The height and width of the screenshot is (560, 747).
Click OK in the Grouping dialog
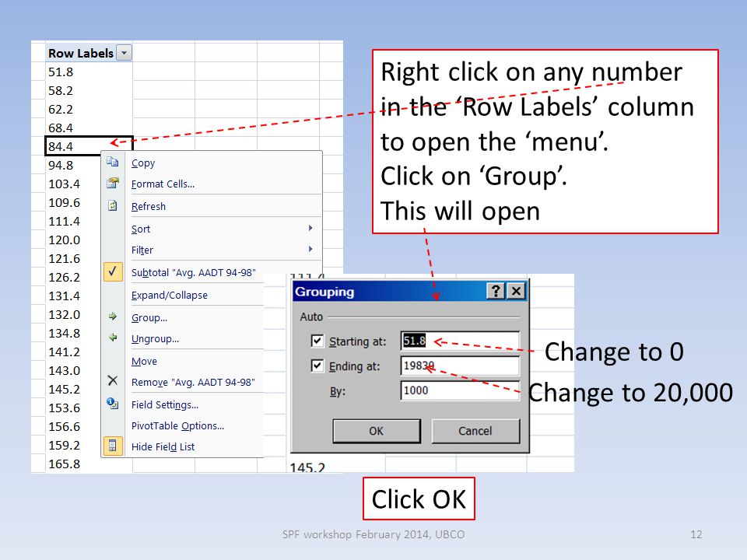pyautogui.click(x=377, y=431)
